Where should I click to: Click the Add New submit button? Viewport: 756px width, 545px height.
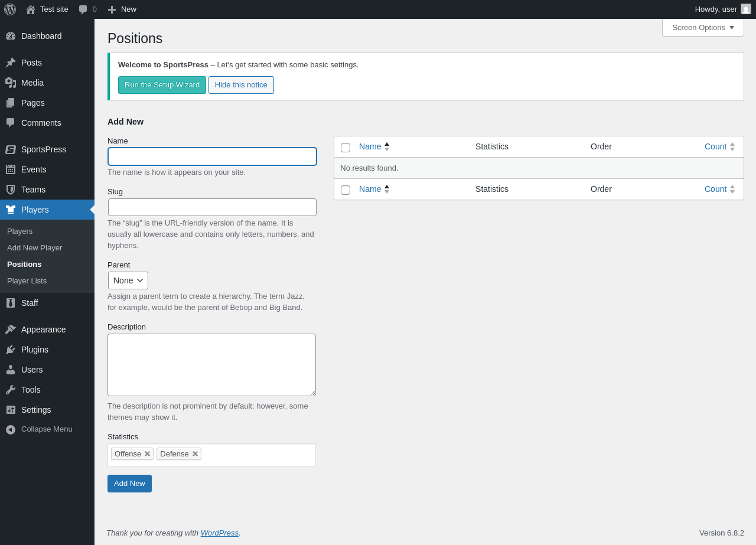(129, 484)
